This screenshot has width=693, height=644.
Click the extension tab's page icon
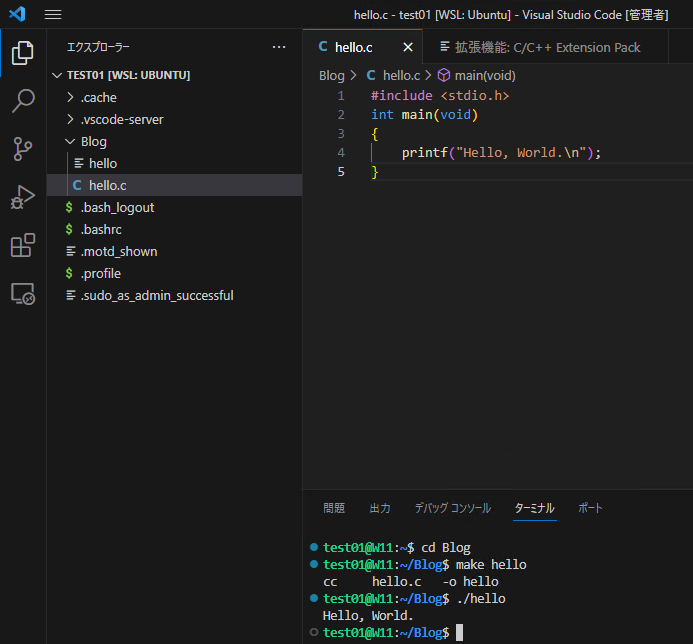(445, 46)
